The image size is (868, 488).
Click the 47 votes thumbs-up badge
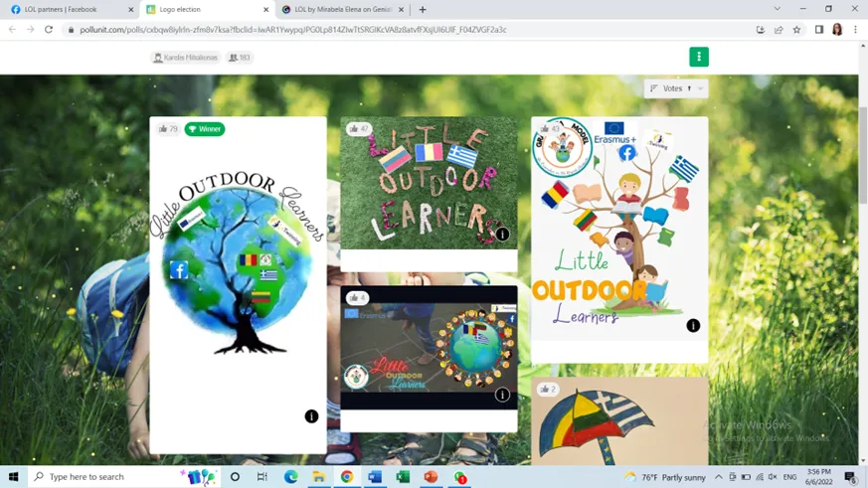coord(359,129)
